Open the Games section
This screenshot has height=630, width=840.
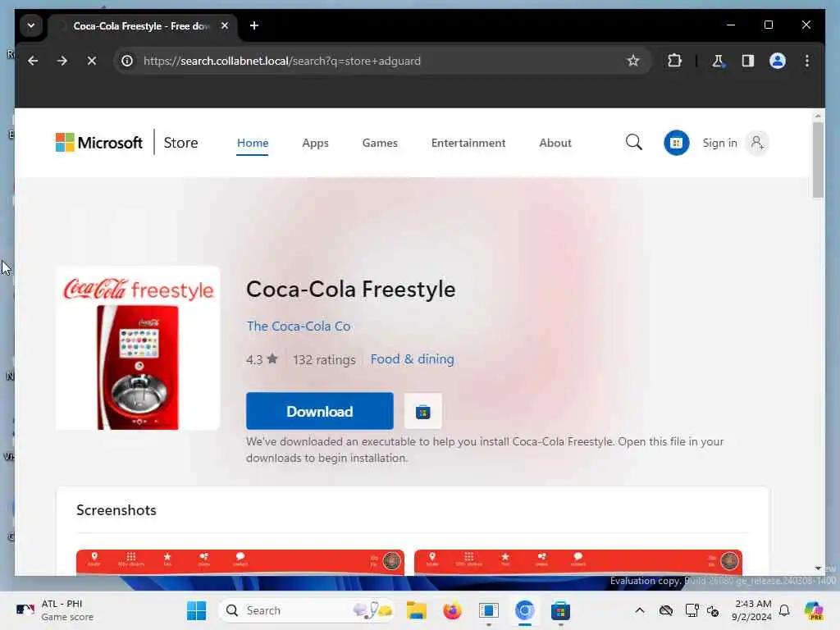380,143
